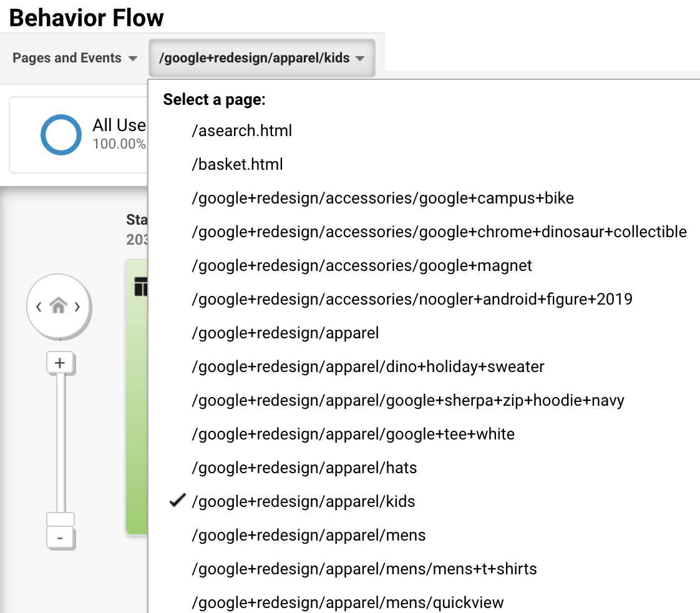Pan right with the right chevron arrow
The width and height of the screenshot is (700, 613).
[x=77, y=306]
